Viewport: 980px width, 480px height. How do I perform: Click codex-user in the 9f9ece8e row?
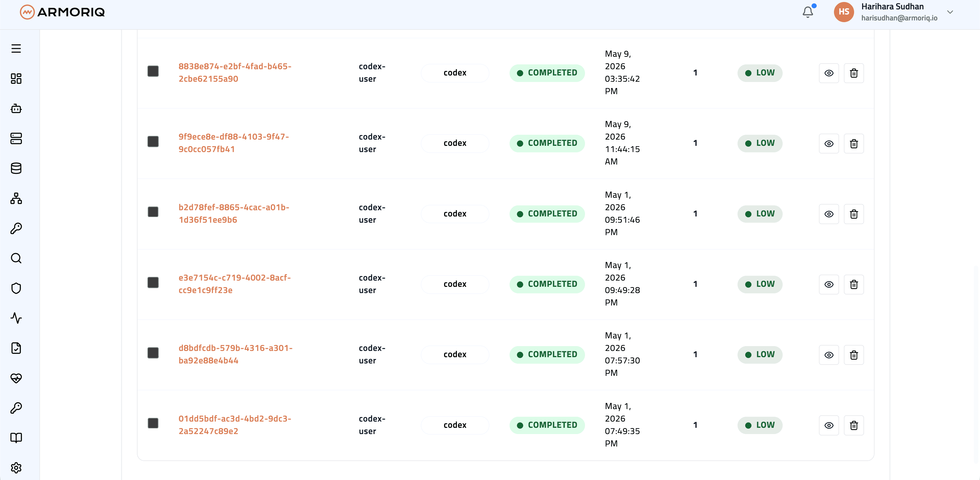pyautogui.click(x=372, y=143)
